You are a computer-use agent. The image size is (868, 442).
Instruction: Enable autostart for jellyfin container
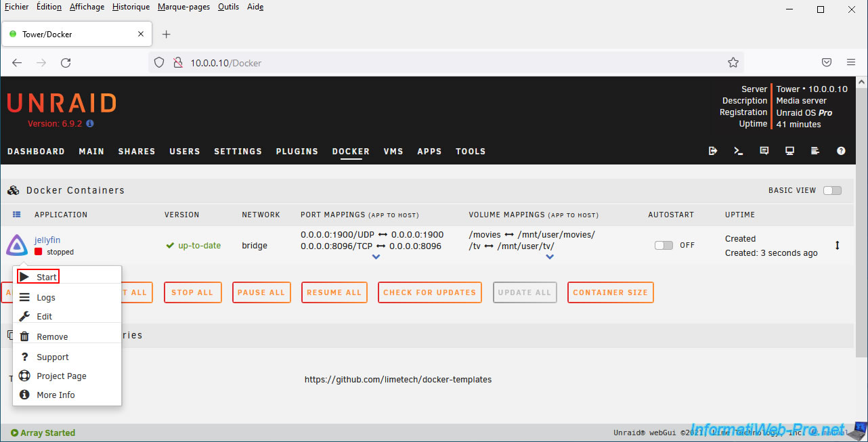[664, 246]
